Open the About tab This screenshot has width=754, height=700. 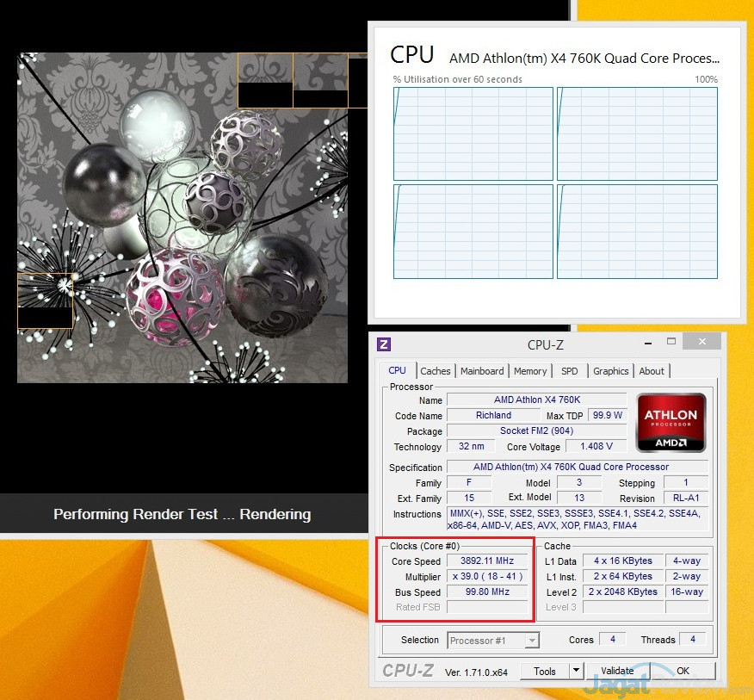click(652, 371)
